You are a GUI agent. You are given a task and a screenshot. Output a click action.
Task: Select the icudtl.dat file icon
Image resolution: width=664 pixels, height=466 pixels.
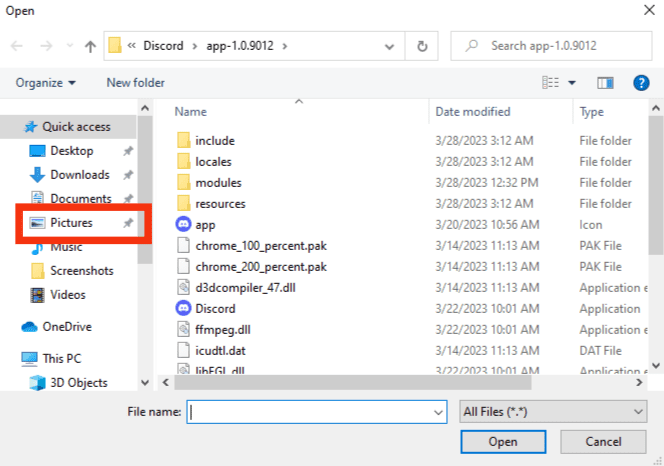point(183,351)
